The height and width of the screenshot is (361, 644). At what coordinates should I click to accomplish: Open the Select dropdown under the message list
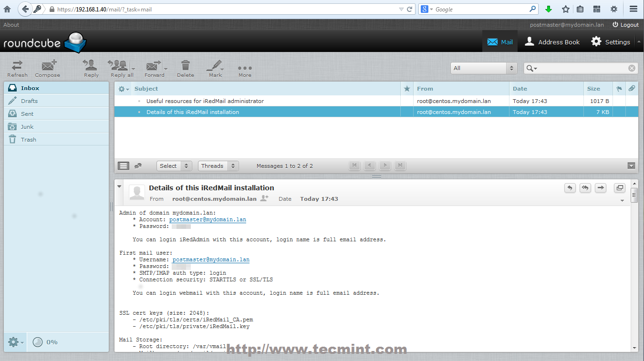[x=174, y=166]
